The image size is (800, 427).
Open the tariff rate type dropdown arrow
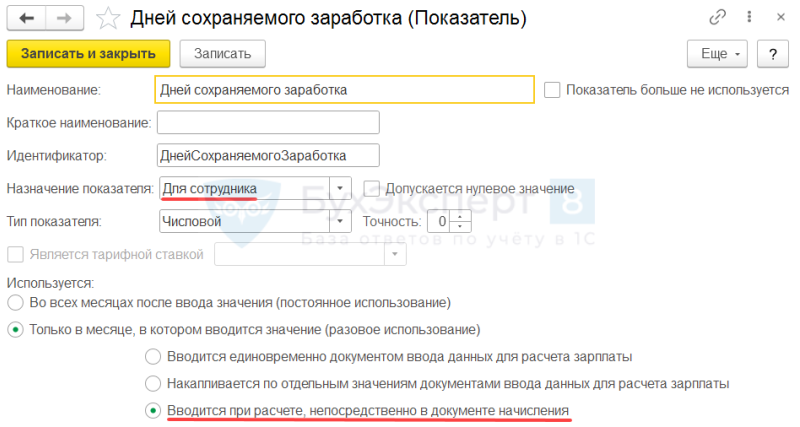[395, 254]
